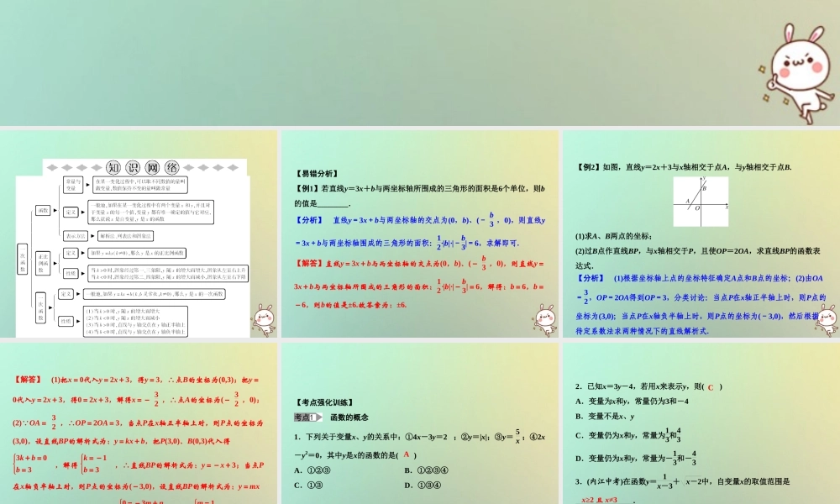
Task: Click the line graph figure in 例2
Action: 701,202
